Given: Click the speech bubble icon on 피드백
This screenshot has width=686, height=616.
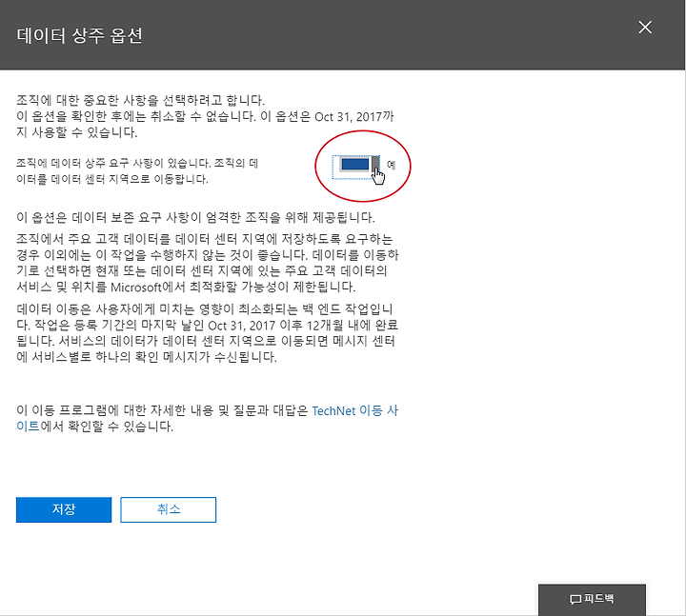Looking at the screenshot, I should tap(575, 600).
